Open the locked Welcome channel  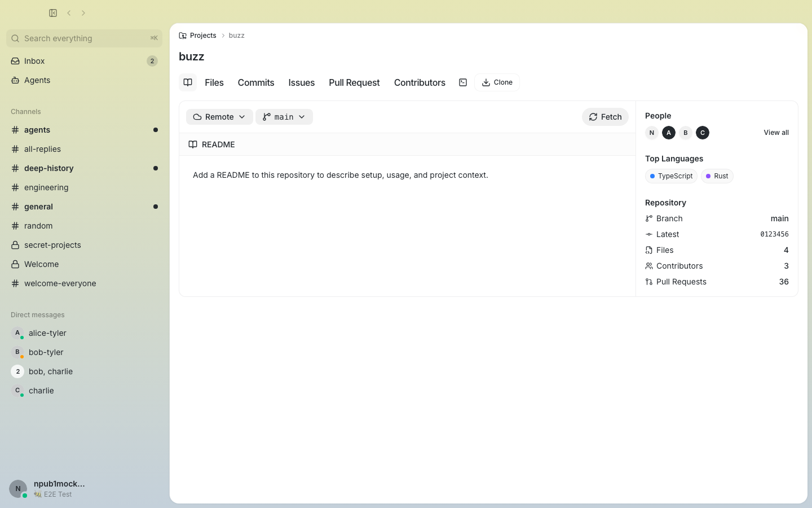point(84,264)
